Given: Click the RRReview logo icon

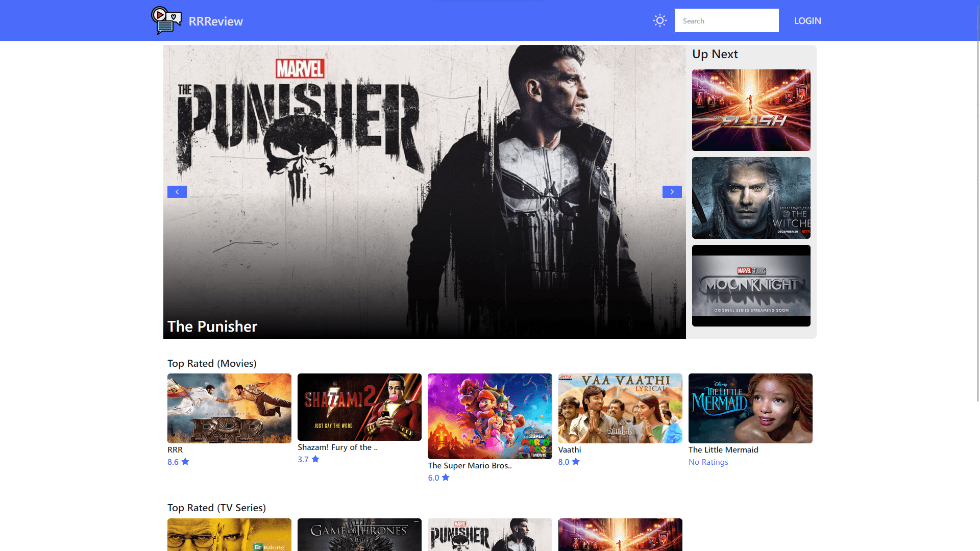Looking at the screenshot, I should click(x=166, y=21).
